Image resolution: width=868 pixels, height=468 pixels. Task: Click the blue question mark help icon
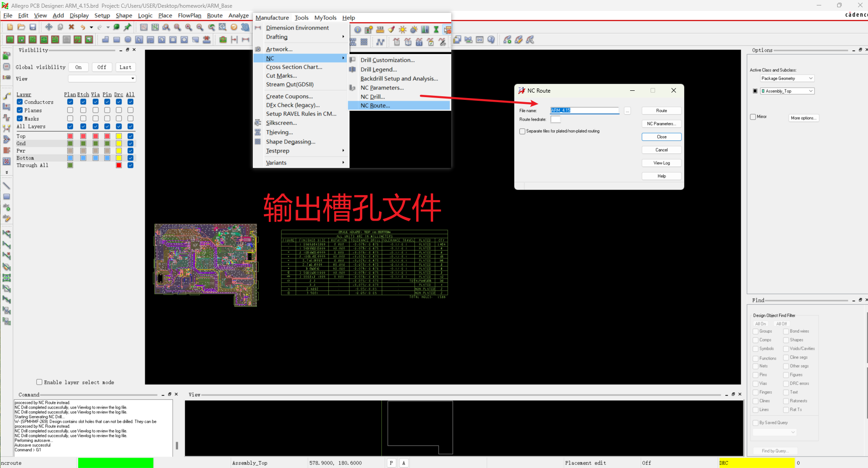click(x=491, y=40)
